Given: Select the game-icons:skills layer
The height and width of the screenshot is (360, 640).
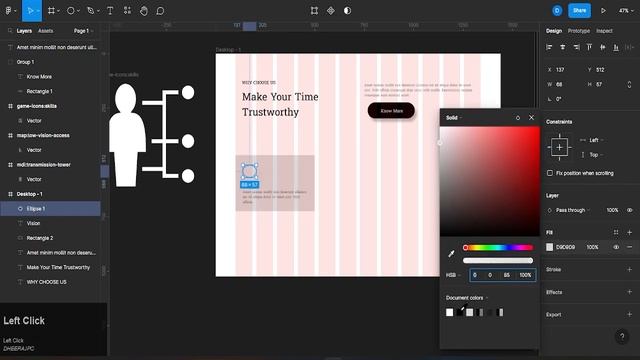Looking at the screenshot, I should [50, 106].
